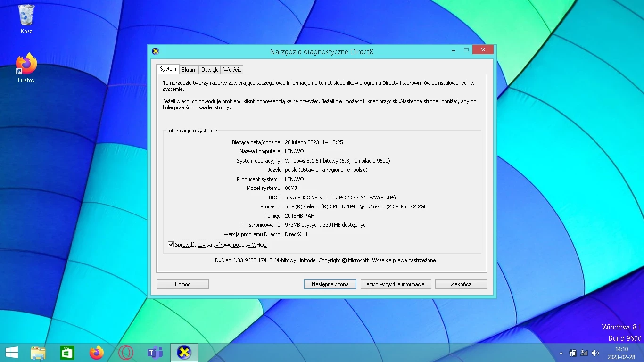Click the DxDiag taskbar button
This screenshot has height=362, width=644.
(x=184, y=353)
